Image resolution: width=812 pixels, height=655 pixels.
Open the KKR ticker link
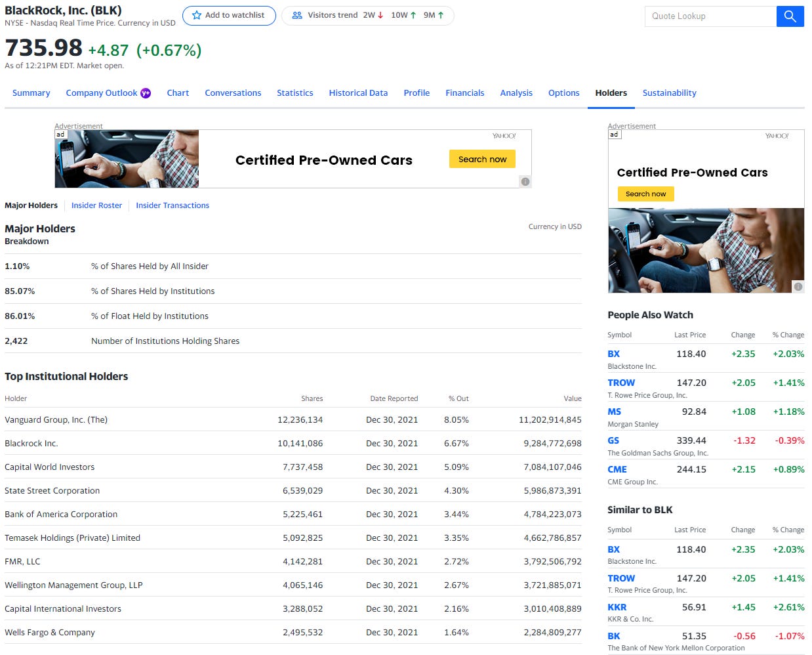click(617, 607)
